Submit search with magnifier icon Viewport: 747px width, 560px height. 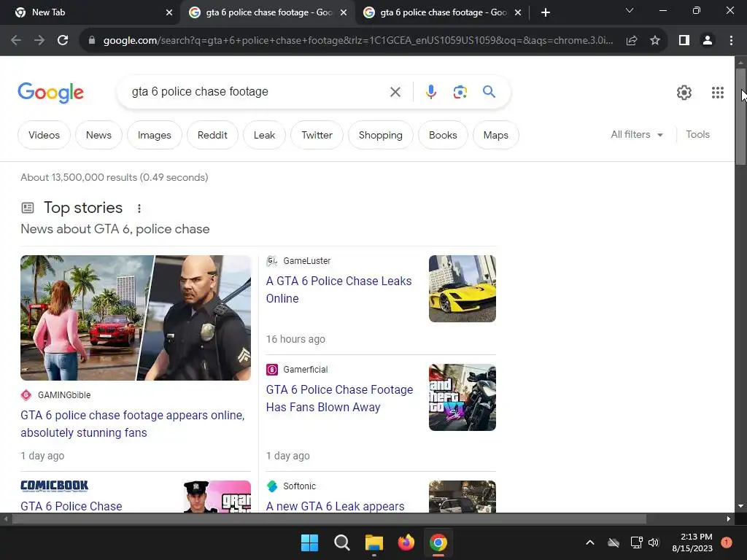click(489, 91)
